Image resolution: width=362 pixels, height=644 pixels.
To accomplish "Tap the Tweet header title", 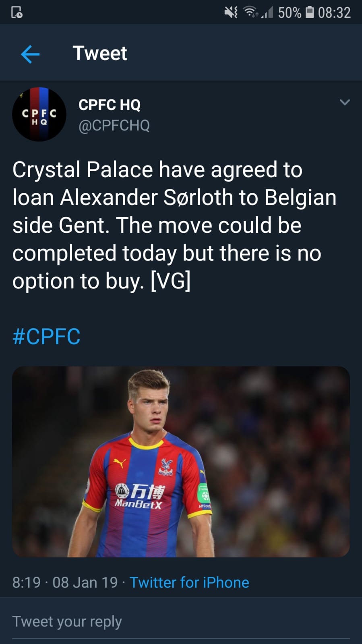I will [100, 53].
